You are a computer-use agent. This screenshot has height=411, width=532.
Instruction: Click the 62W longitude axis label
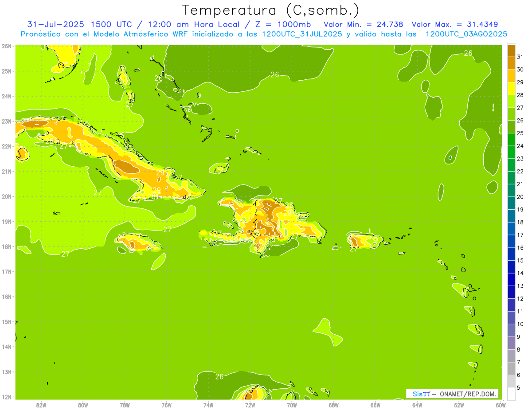click(459, 405)
